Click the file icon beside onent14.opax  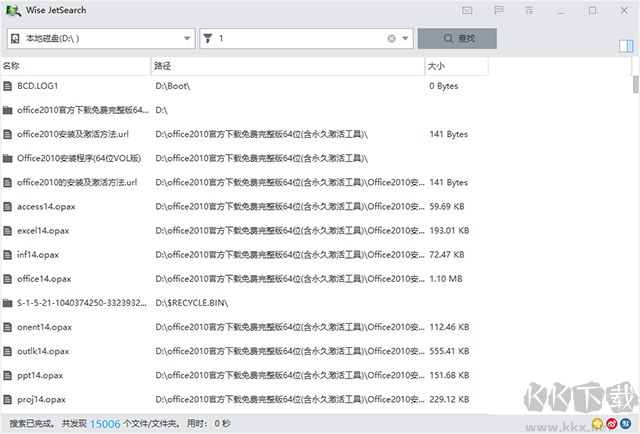7,327
